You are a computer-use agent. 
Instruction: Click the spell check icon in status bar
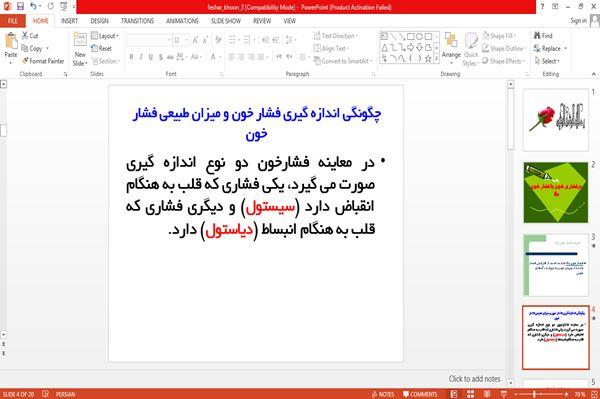(46, 394)
